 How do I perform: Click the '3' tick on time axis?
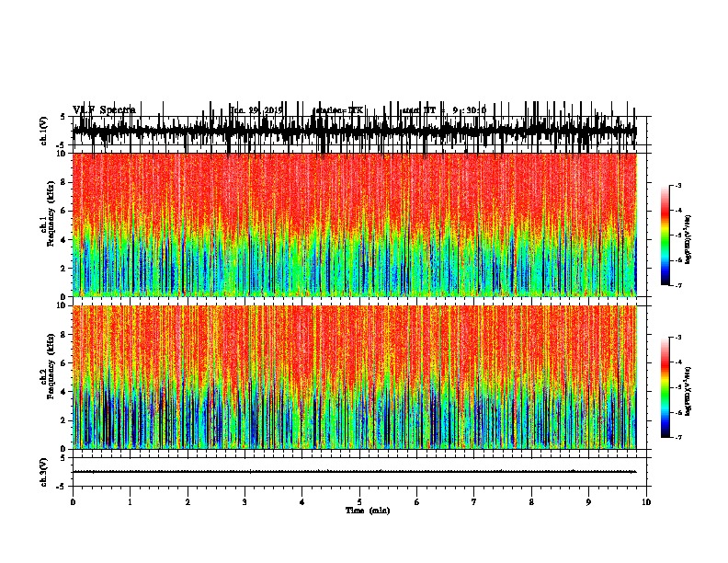coord(245,502)
